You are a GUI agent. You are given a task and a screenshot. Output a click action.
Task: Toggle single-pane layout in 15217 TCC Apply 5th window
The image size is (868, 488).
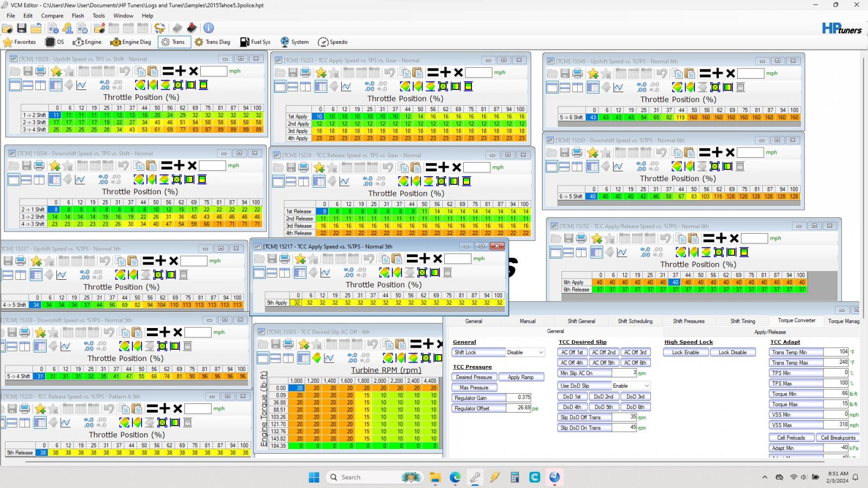[259, 273]
